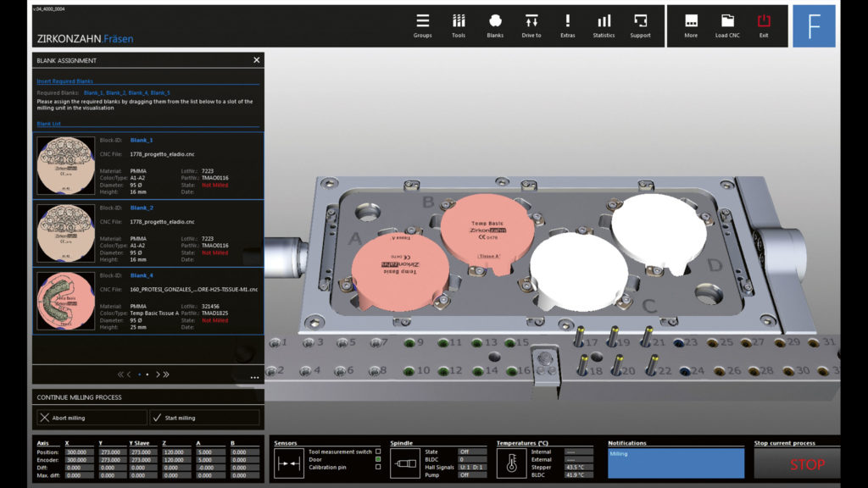Open the Groups menu icon
868x488 pixels.
click(x=422, y=21)
